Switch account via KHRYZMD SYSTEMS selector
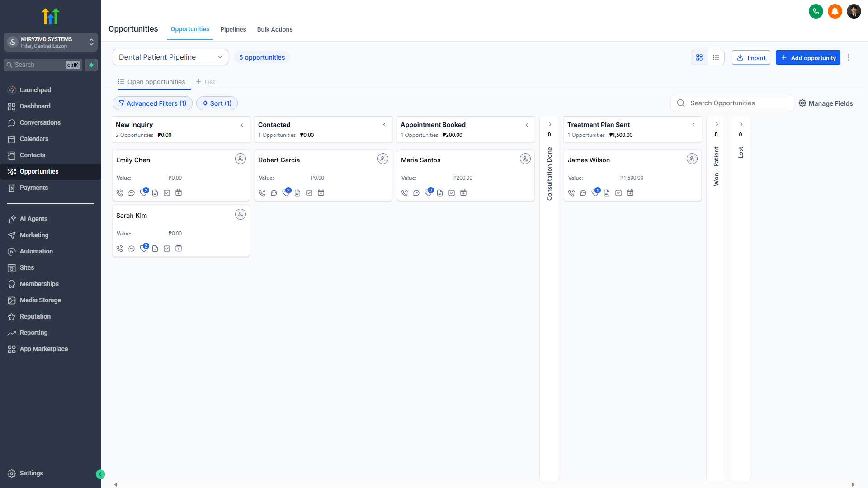The image size is (868, 488). pyautogui.click(x=51, y=42)
